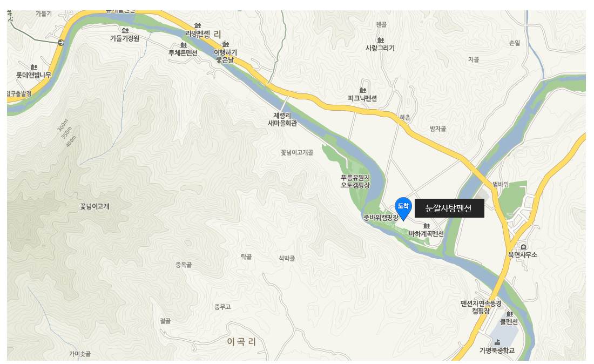Screen dimensions: 594x364
Task: Select the 쿨펜션 pension icon
Action: (x=510, y=314)
